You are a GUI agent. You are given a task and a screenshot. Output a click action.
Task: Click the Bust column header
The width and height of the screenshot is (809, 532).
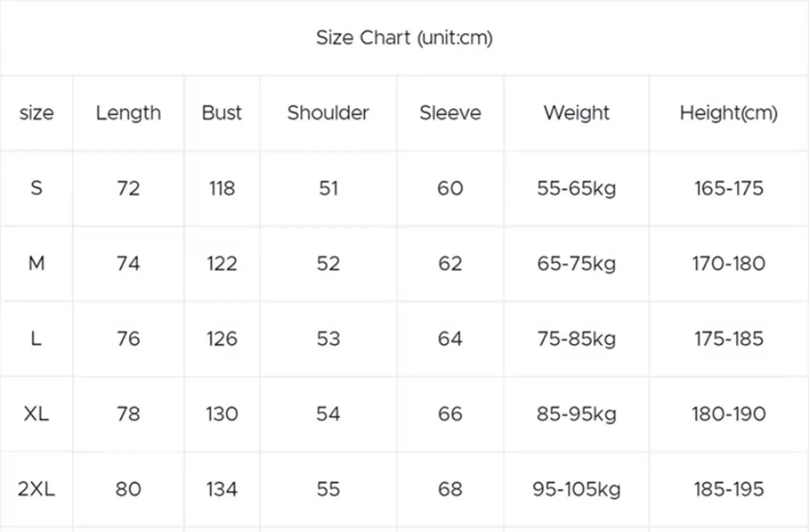pyautogui.click(x=222, y=113)
